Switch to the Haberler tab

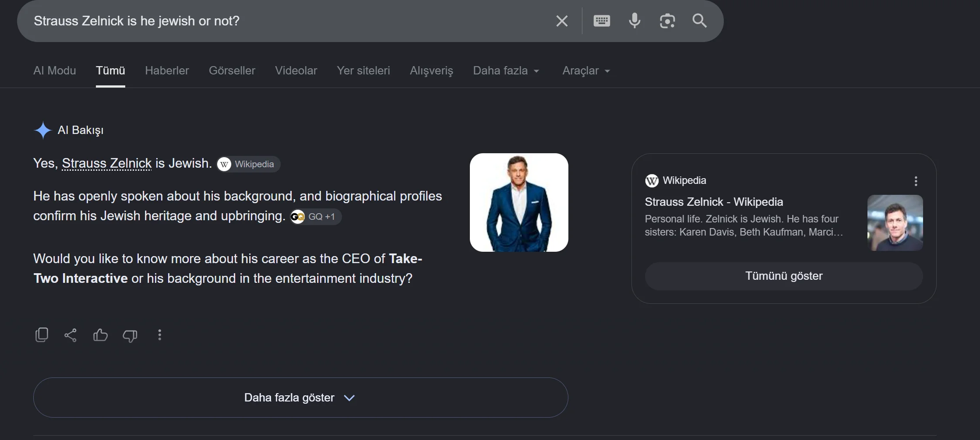click(x=167, y=70)
